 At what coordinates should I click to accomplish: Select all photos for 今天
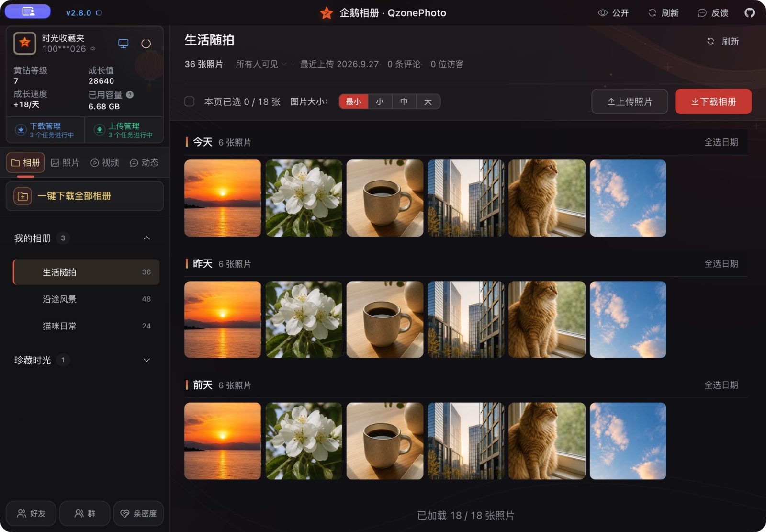coord(721,142)
